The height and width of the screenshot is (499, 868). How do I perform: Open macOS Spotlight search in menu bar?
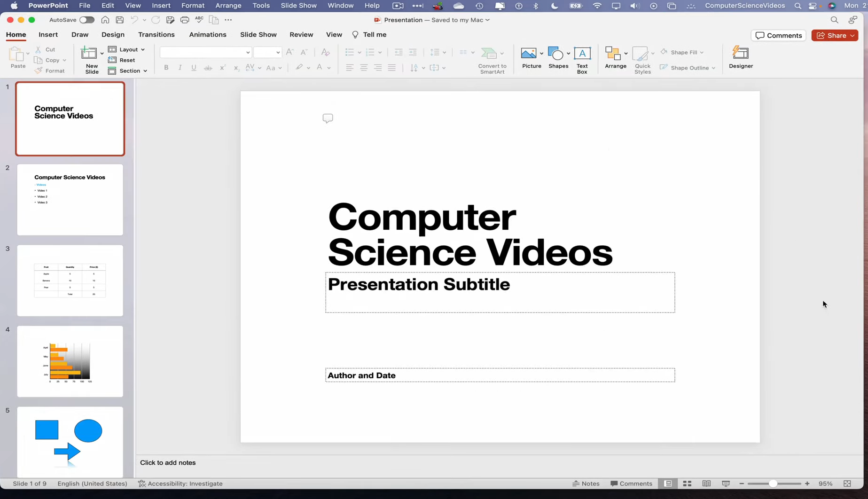(798, 6)
